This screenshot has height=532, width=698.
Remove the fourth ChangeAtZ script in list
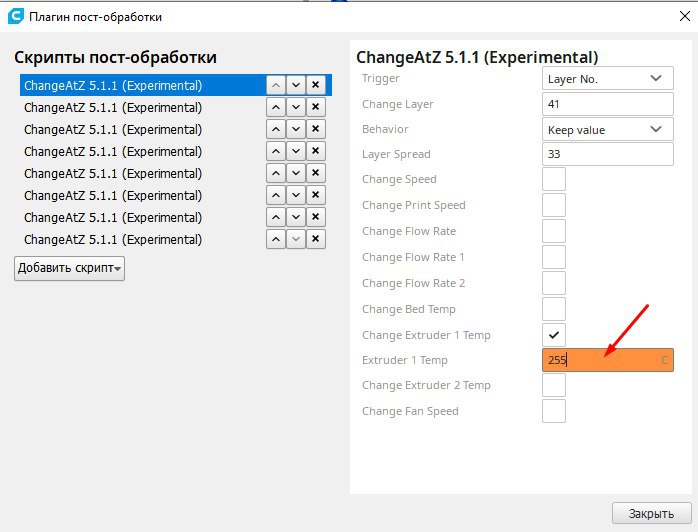(316, 151)
